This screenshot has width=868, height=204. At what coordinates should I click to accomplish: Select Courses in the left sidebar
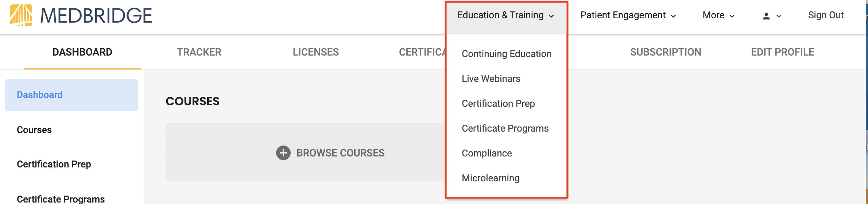34,130
